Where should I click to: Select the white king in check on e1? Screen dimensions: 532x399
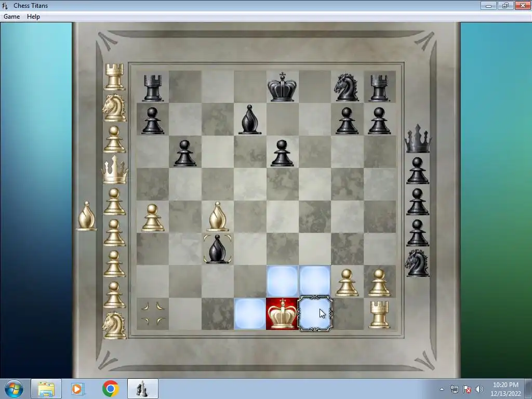click(x=282, y=314)
